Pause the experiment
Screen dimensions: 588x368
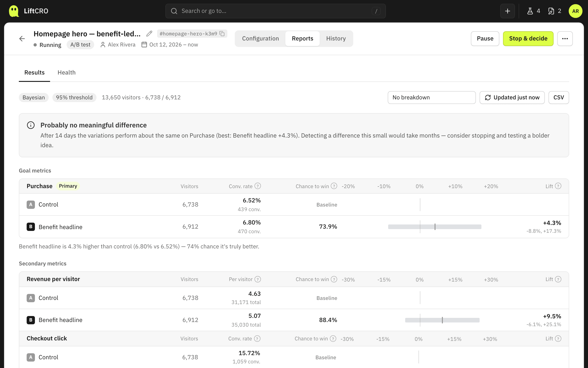485,39
